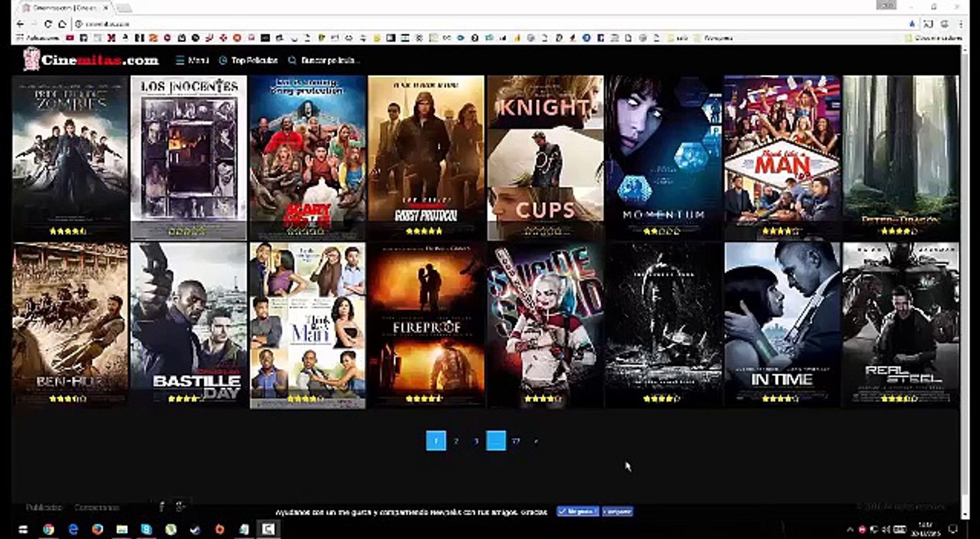Open the Suicide Squad Harley Quinn poster
980x539 pixels.
[x=545, y=325]
